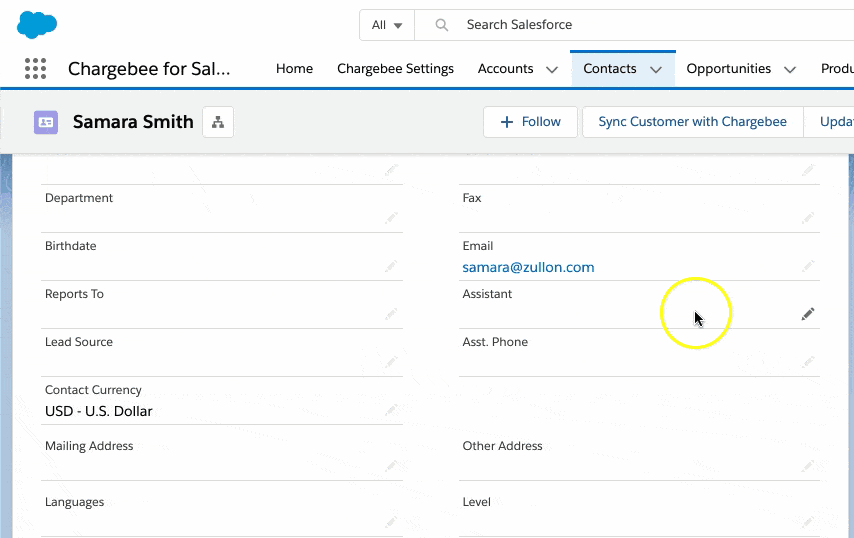Viewport: 854px width, 538px height.
Task: Open the App Launcher grid icon
Action: tap(35, 69)
